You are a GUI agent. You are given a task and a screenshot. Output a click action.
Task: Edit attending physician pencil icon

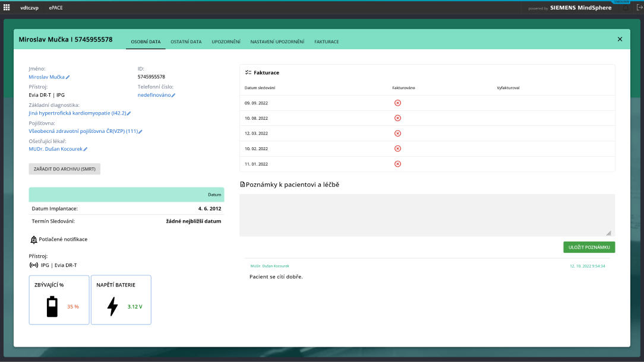tap(86, 150)
